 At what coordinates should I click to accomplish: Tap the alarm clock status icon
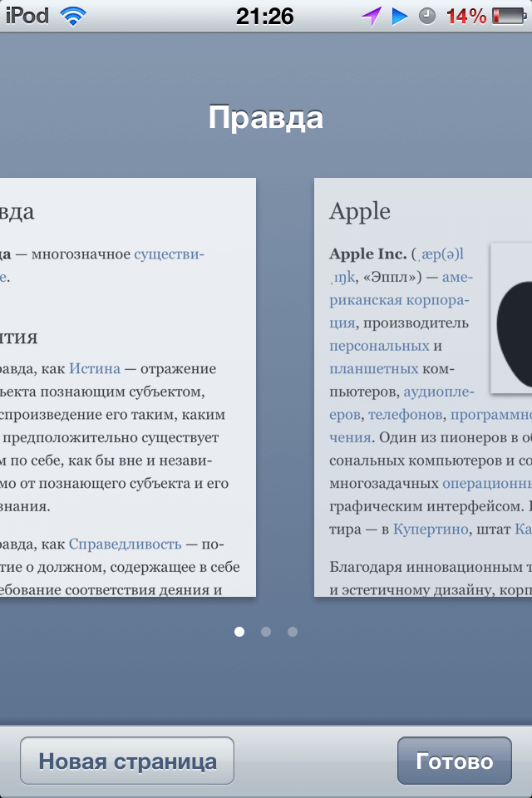[427, 17]
